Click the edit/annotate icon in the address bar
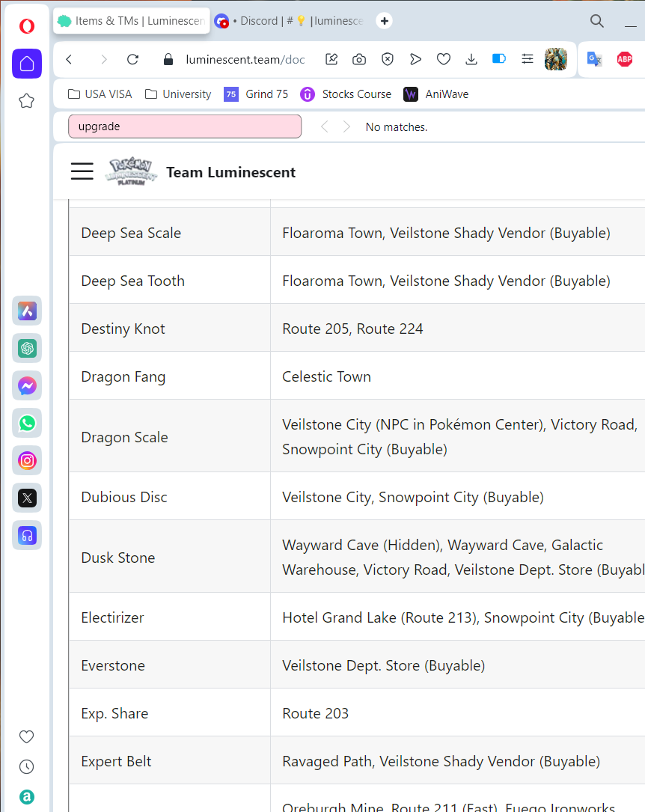Screen dimensions: 645x812 click(x=331, y=60)
